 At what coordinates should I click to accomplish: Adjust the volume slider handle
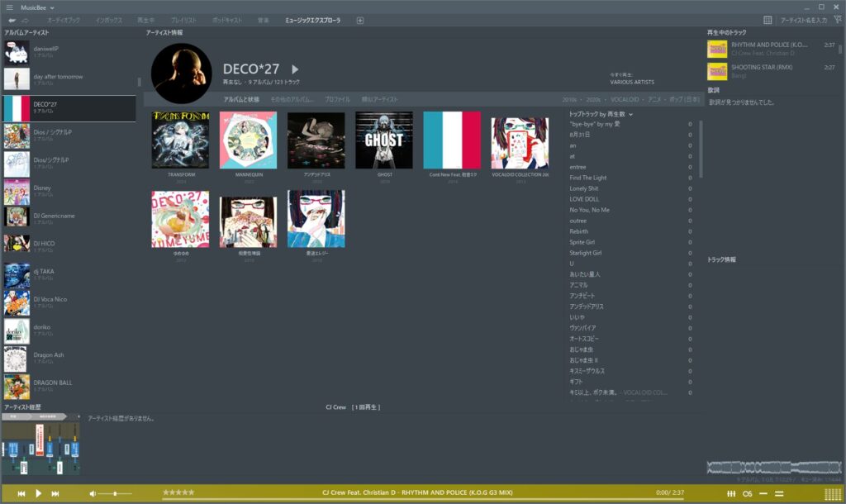115,493
